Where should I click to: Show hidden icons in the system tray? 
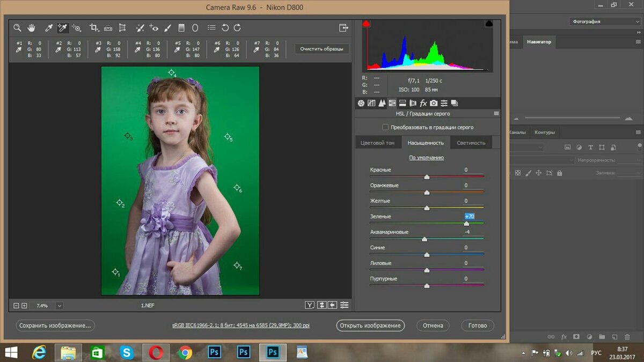[x=524, y=353]
